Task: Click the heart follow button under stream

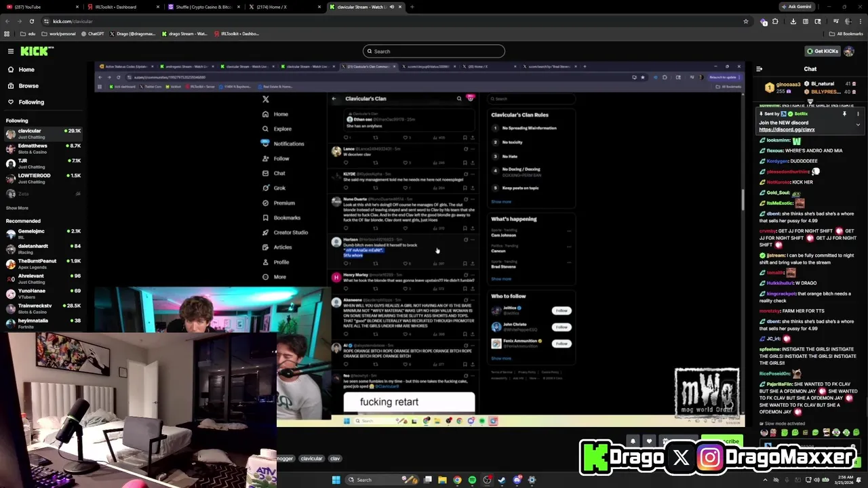Action: 649,441
